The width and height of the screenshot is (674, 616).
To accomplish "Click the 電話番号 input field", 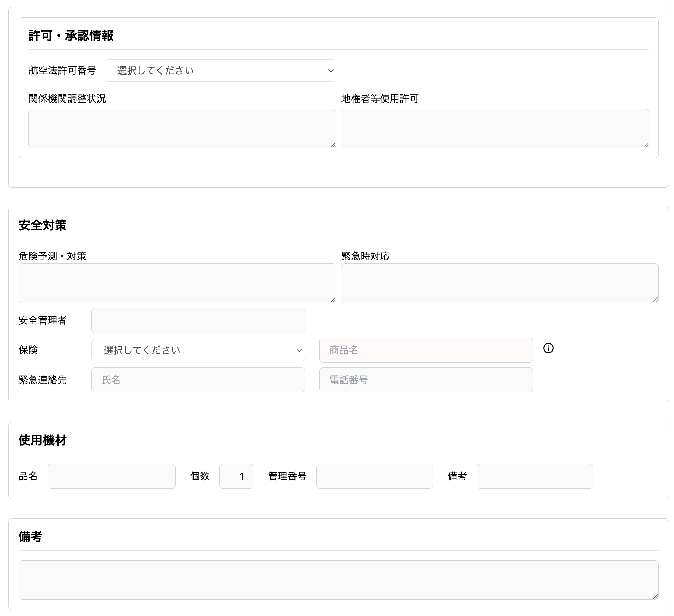I will point(426,380).
